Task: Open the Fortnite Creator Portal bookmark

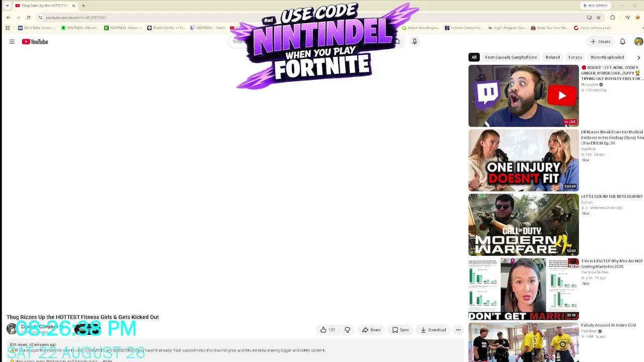Action: coord(464,28)
